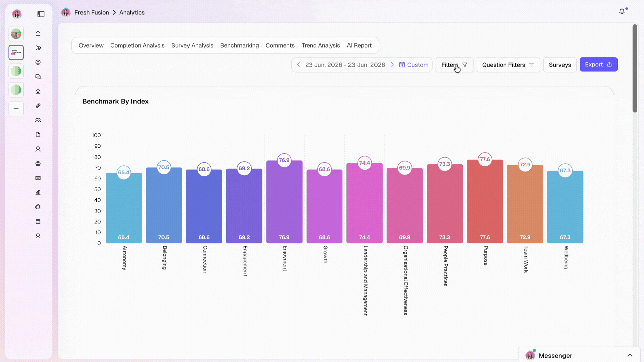Image resolution: width=644 pixels, height=362 pixels.
Task: Click the vertical page scrollbar
Action: 635,68
